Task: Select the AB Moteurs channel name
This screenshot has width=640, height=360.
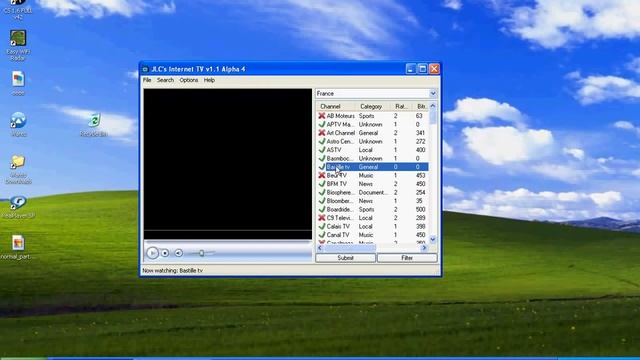Action: click(x=340, y=116)
